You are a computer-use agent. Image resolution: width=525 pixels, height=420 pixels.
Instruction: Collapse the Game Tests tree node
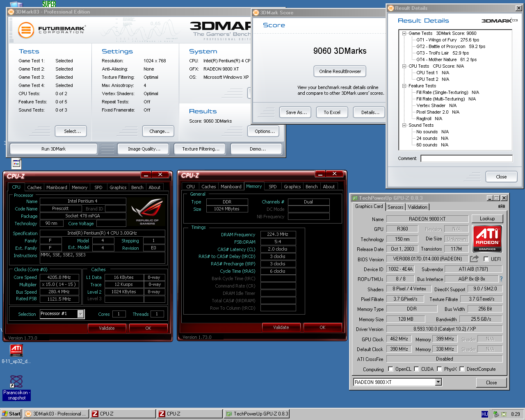[404, 34]
